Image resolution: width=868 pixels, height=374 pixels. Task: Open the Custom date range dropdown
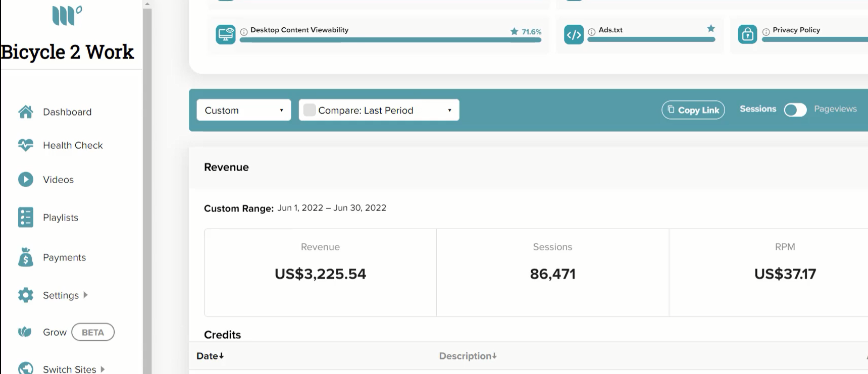[x=244, y=110]
